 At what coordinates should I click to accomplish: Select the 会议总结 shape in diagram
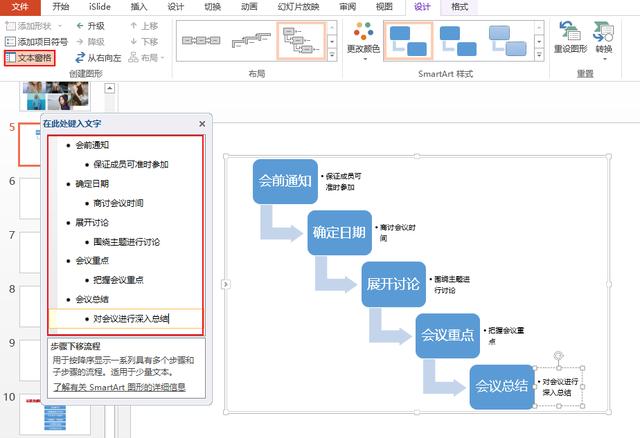[x=502, y=387]
